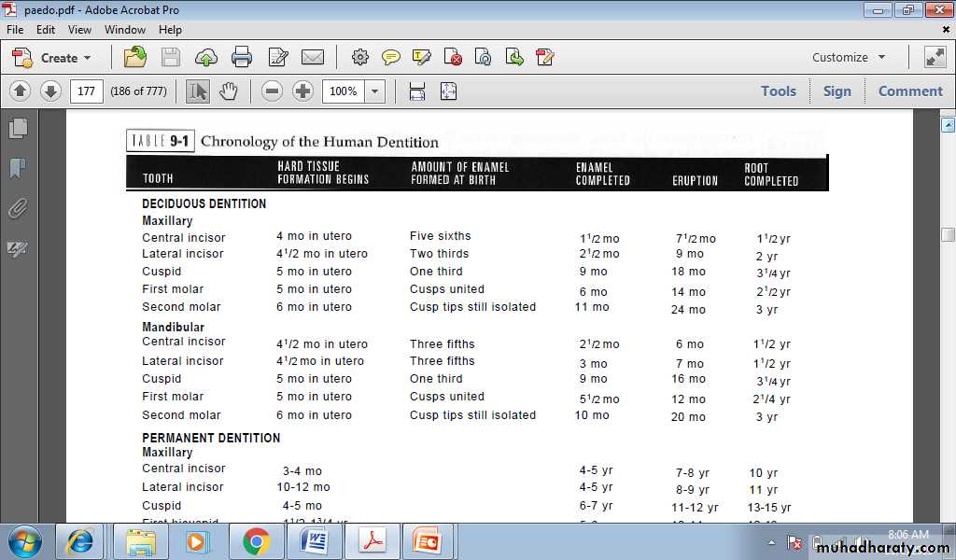Click the Add Sticky Note icon
This screenshot has width=956, height=560.
pos(391,58)
